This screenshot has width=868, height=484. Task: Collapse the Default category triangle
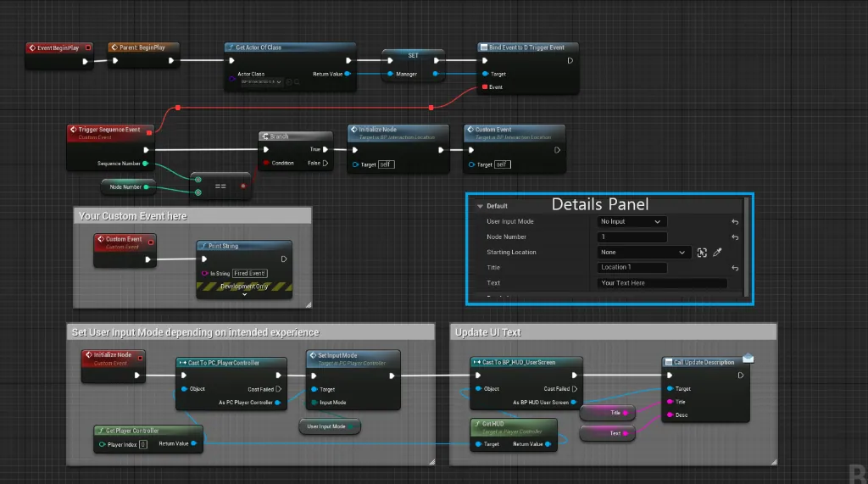[x=480, y=206]
